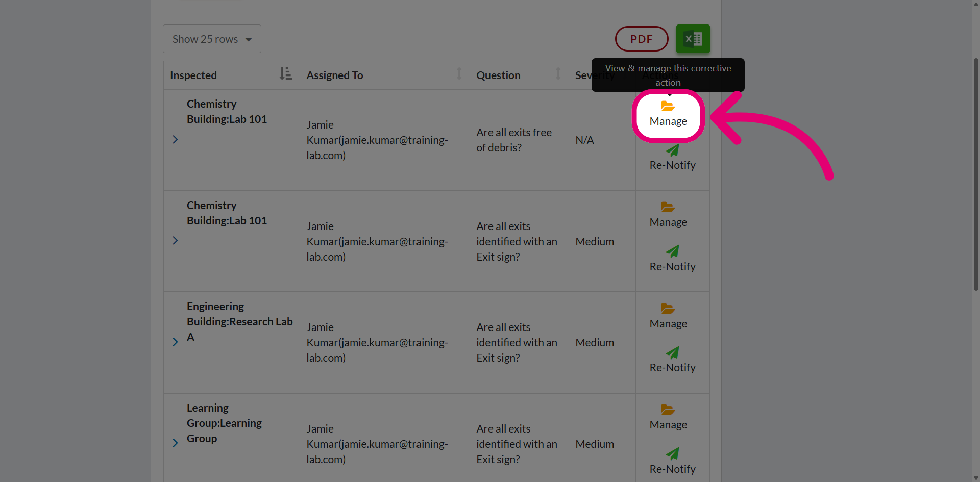Open the Show 25 rows dropdown

212,39
